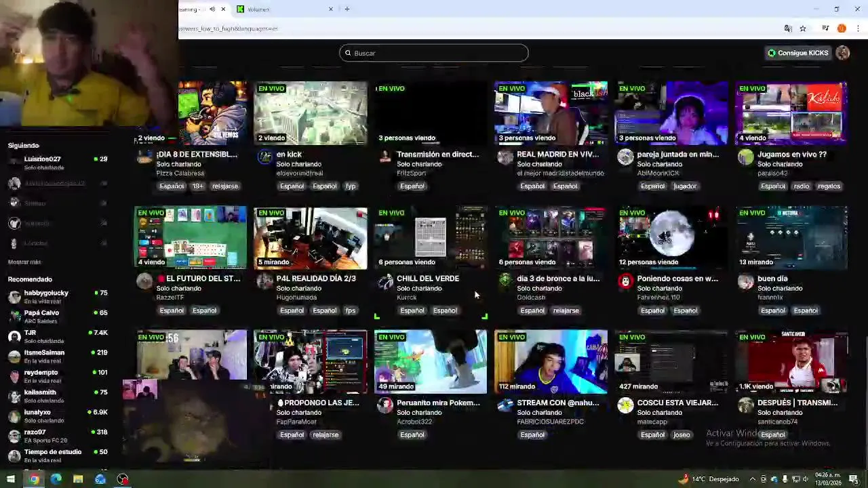The height and width of the screenshot is (488, 868).
Task: Open Luisrios027 in the Siguiendo list
Action: coord(58,163)
